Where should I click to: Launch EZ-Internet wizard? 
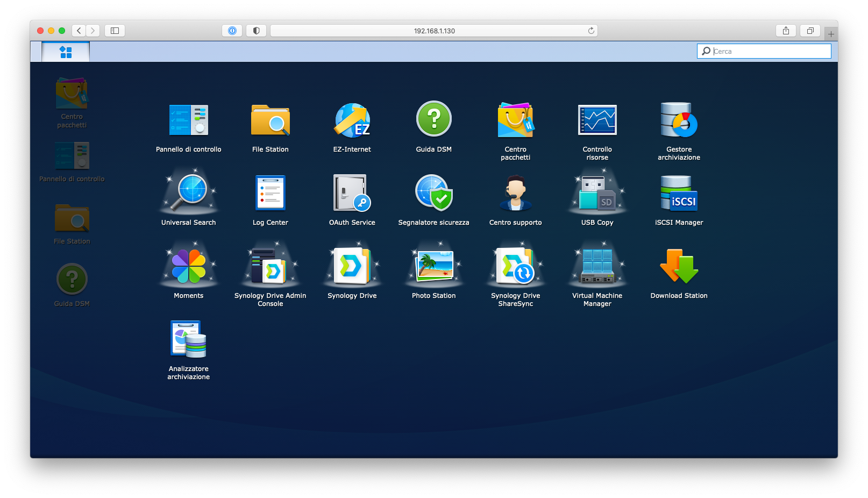pyautogui.click(x=352, y=120)
